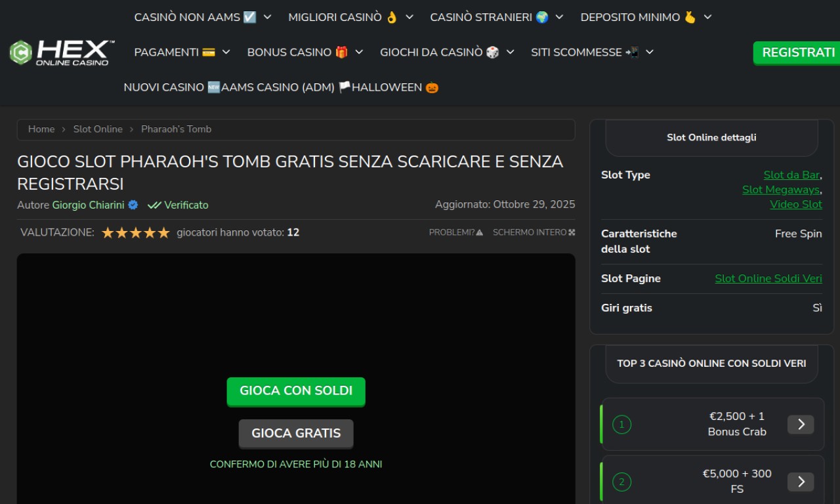Click the 'Free Spin' characteristic value
Screen dimensions: 840x504
coord(799,234)
